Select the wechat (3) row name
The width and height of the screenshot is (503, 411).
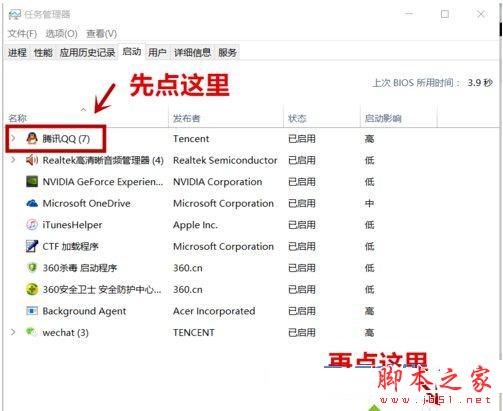(65, 333)
